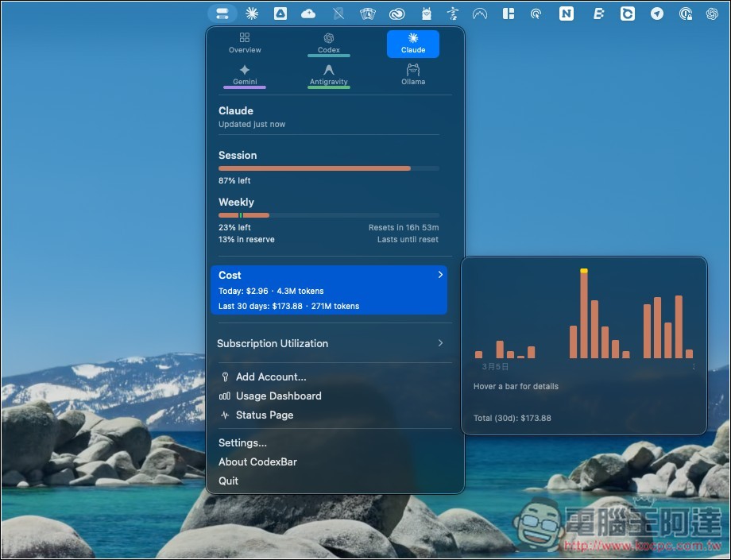This screenshot has width=731, height=560.
Task: Click the "Resets in 16h 53m" text
Action: (x=404, y=228)
